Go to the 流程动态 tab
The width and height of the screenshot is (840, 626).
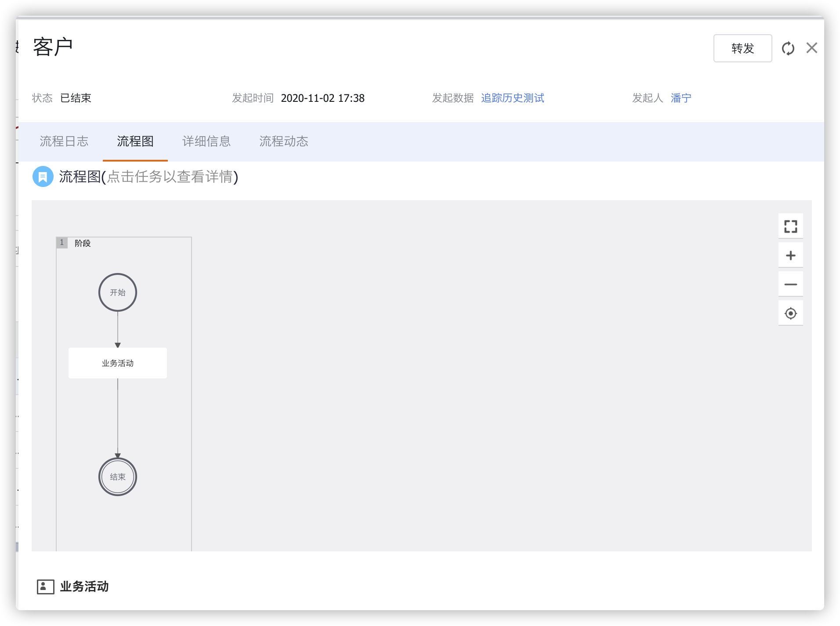284,141
